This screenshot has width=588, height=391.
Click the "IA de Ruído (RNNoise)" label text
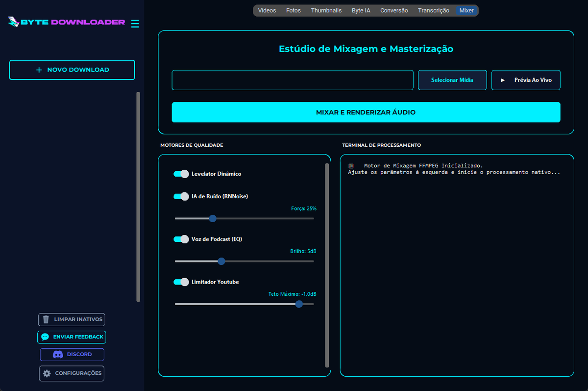click(x=220, y=196)
